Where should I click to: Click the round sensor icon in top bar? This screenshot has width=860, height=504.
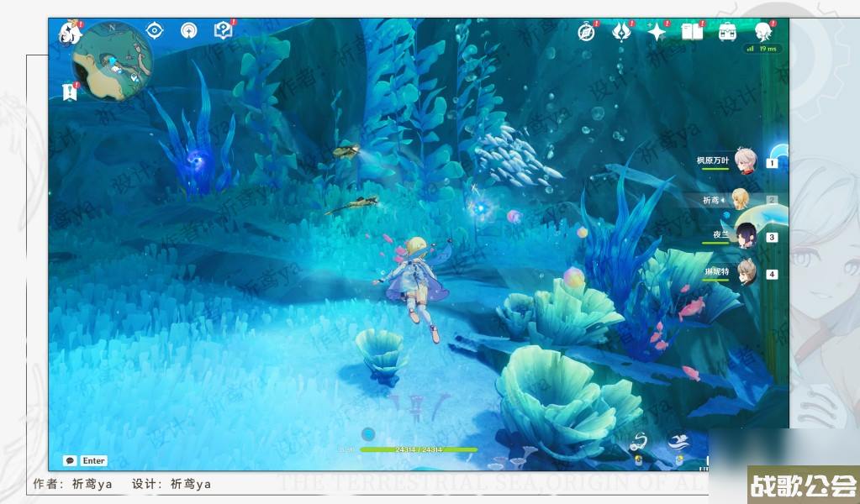coord(188,31)
